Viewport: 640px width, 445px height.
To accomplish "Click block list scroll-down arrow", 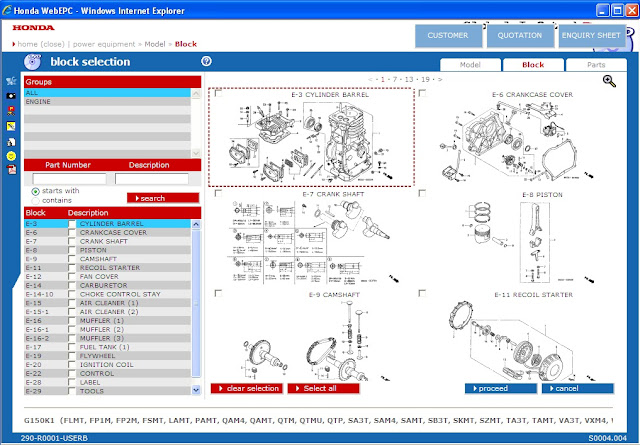I will (x=196, y=390).
